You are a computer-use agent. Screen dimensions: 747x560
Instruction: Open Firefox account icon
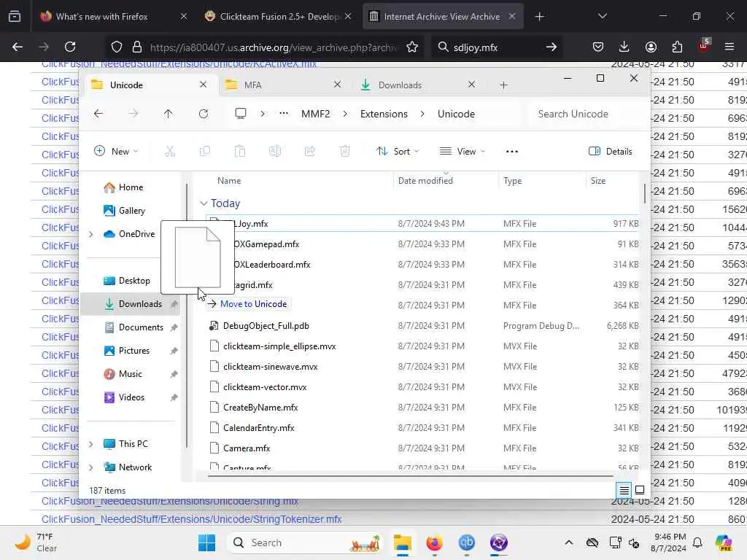pyautogui.click(x=651, y=47)
